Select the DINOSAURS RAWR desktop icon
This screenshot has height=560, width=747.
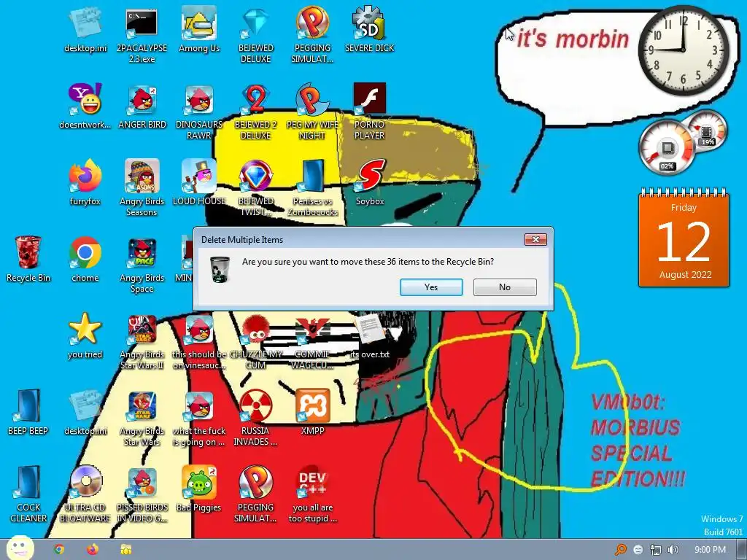199,112
